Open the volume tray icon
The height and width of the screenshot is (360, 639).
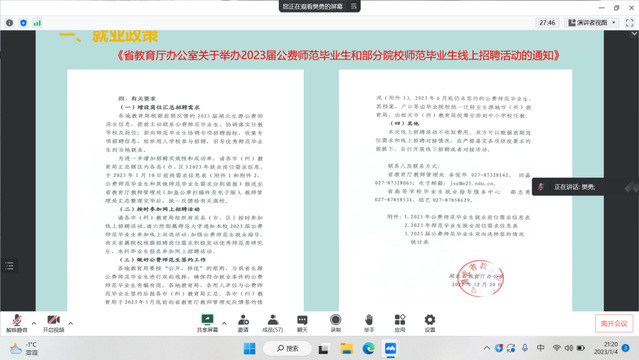568,348
